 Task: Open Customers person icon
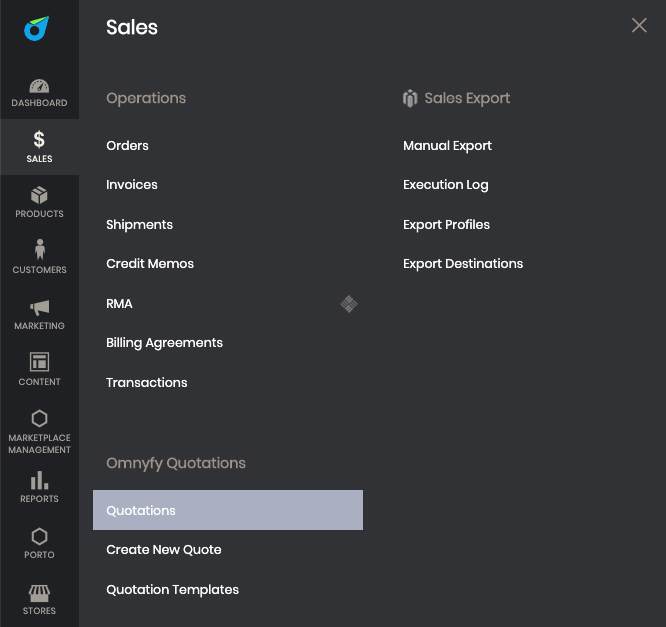39,250
